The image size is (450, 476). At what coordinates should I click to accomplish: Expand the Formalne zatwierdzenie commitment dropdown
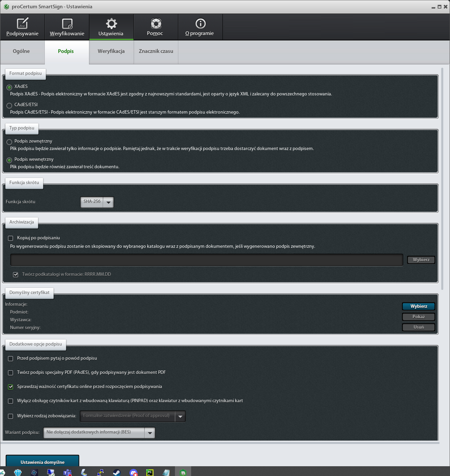(x=180, y=416)
